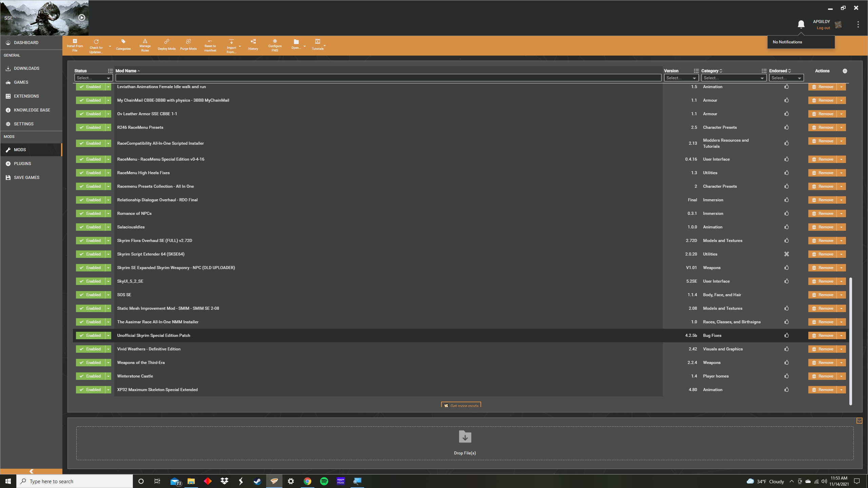Remove Relationship Dialogue Overhaul mod
The height and width of the screenshot is (488, 868).
(823, 200)
